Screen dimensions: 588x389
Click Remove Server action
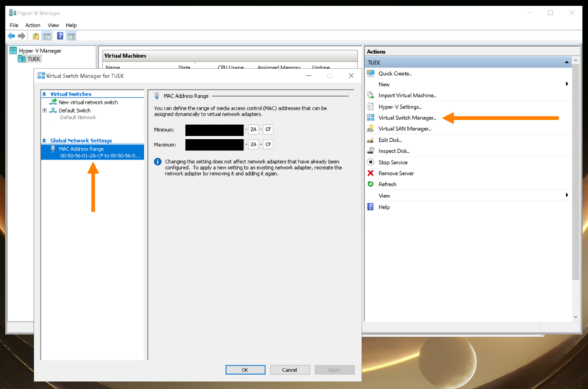coord(396,174)
